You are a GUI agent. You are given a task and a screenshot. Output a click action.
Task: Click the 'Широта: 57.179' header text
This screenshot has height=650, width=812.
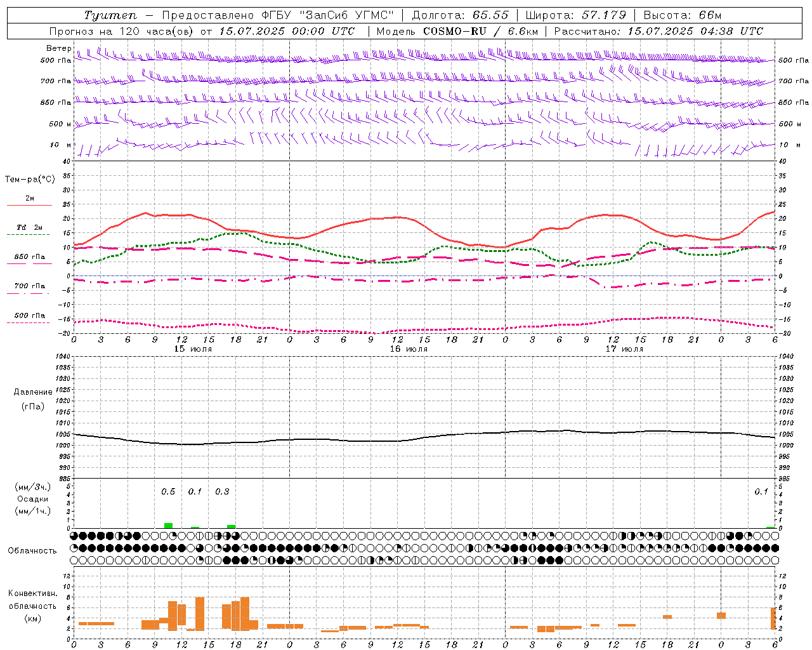pyautogui.click(x=576, y=15)
